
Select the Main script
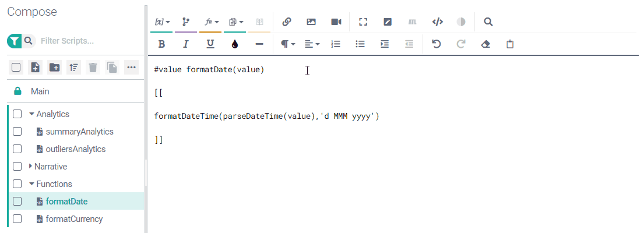click(40, 91)
